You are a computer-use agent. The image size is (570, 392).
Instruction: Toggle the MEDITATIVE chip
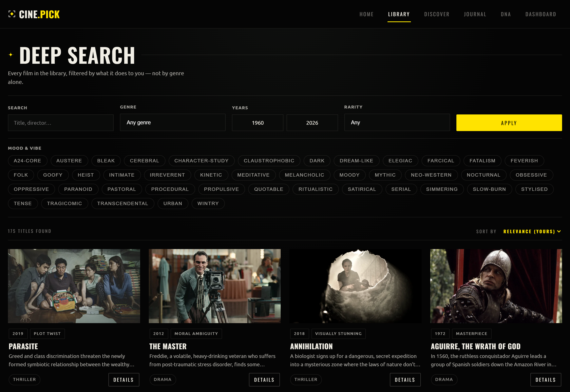click(x=253, y=175)
